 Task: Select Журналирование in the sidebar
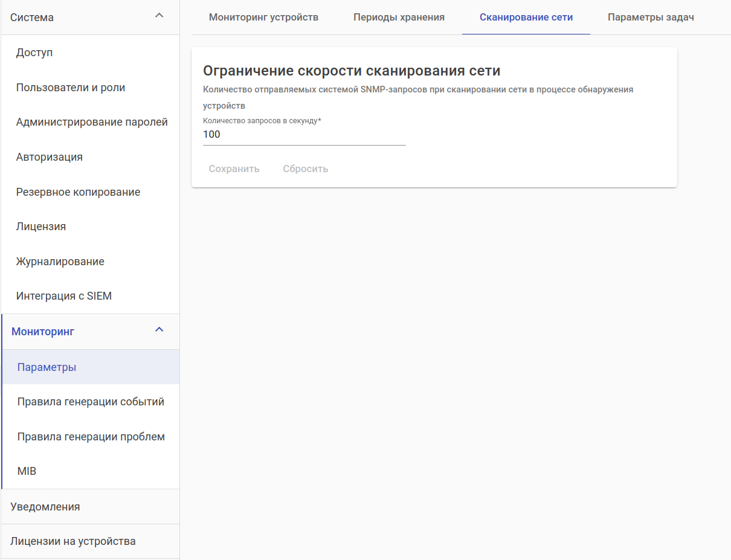pyautogui.click(x=60, y=262)
